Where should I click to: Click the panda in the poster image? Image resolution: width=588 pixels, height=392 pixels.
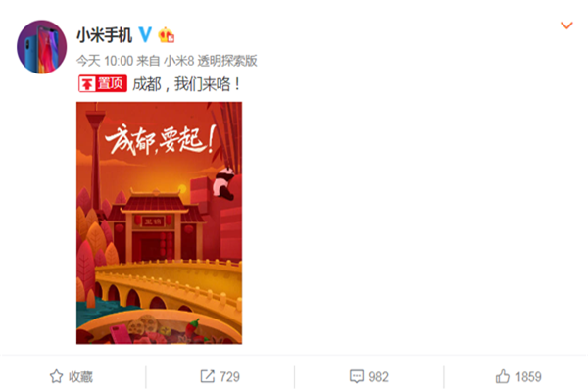click(223, 183)
